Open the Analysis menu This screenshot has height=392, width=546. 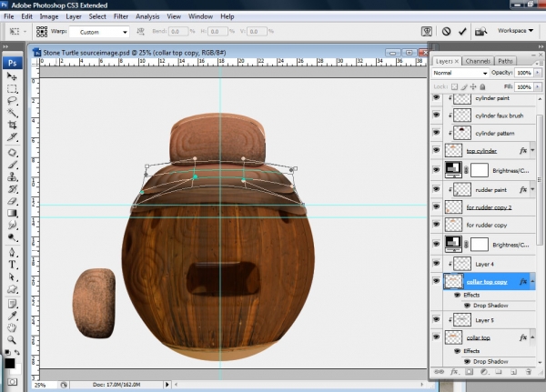[147, 16]
